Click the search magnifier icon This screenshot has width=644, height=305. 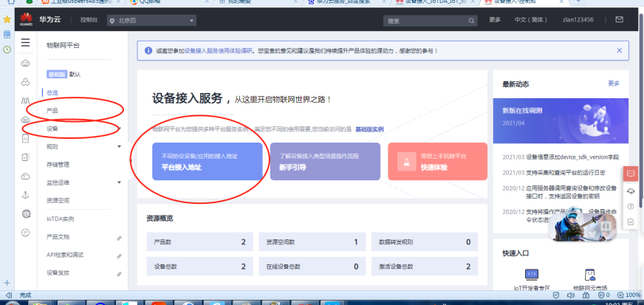click(x=470, y=20)
